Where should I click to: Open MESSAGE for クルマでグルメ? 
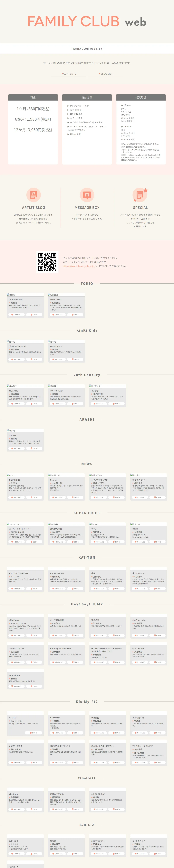coord(58,404)
